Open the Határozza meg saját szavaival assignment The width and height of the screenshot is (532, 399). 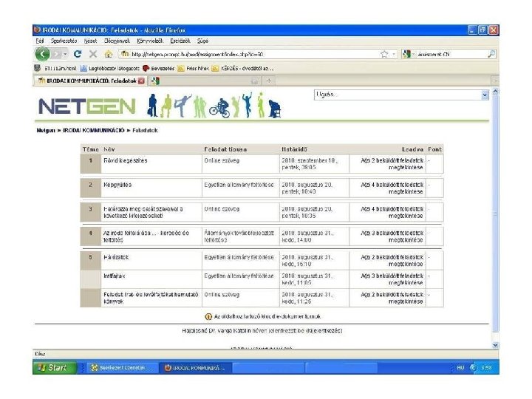(143, 212)
